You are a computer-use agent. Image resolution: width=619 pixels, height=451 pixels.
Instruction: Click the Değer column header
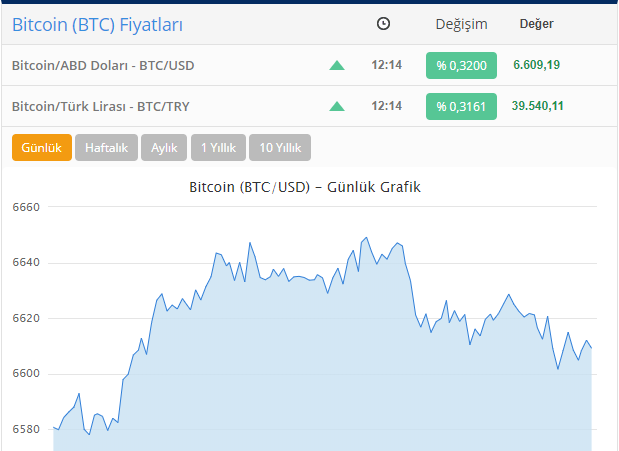pos(536,24)
